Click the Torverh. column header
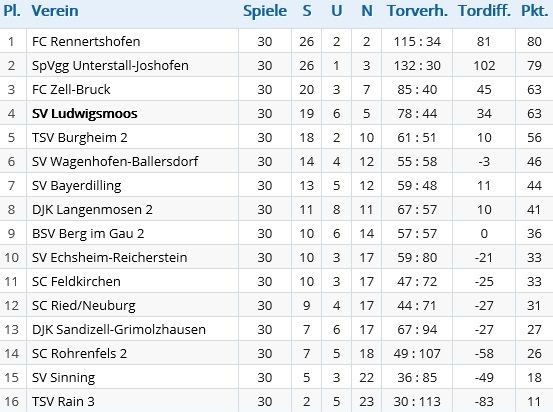This screenshot has width=553, height=412. coord(417,11)
